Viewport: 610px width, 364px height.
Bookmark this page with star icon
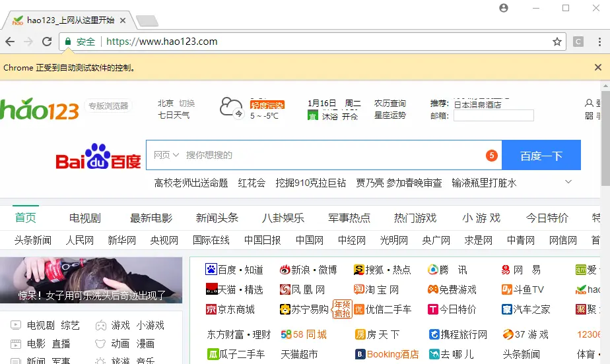pyautogui.click(x=557, y=42)
